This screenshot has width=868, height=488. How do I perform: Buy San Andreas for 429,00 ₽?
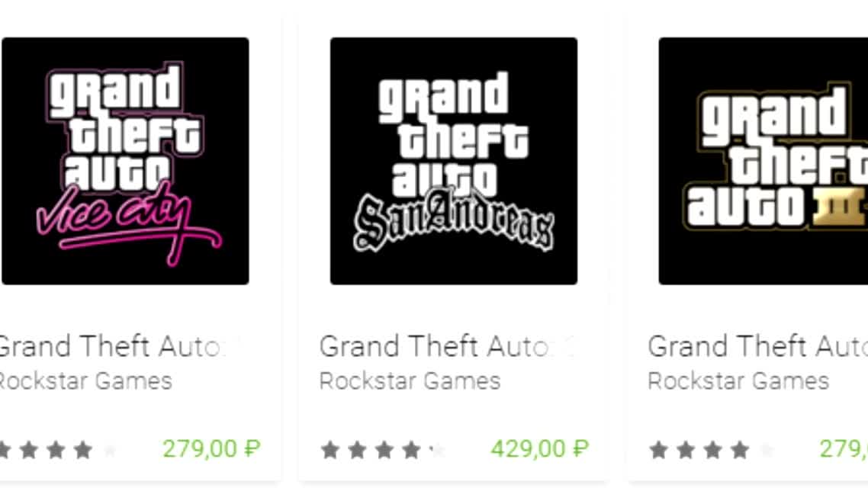(x=540, y=448)
